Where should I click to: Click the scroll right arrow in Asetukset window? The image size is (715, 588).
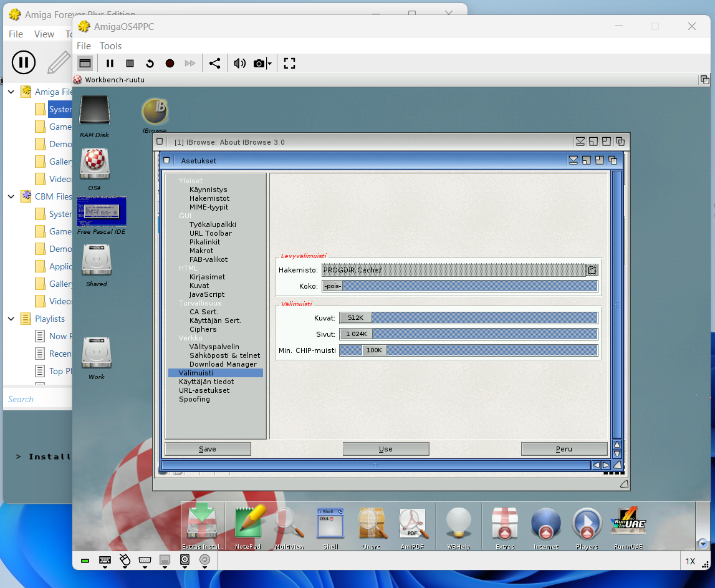(x=605, y=465)
